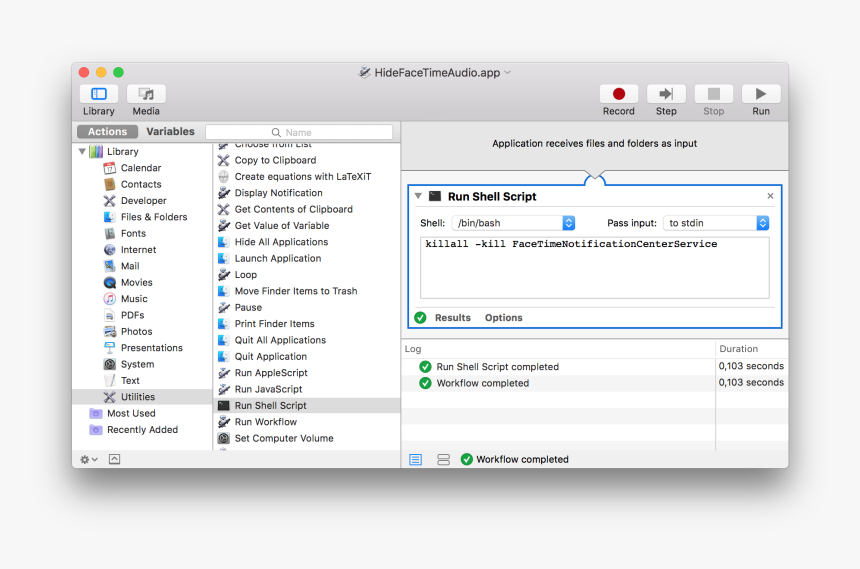Select Run Shell Script in actions list
The height and width of the screenshot is (569, 860).
click(x=307, y=405)
